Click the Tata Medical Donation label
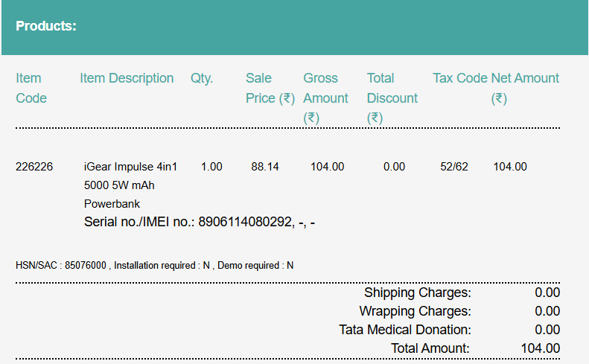Screen dimensions: 589x364 [404, 330]
